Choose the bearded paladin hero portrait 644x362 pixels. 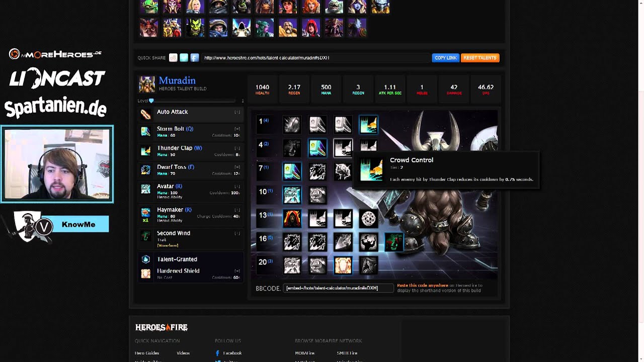pos(288,28)
